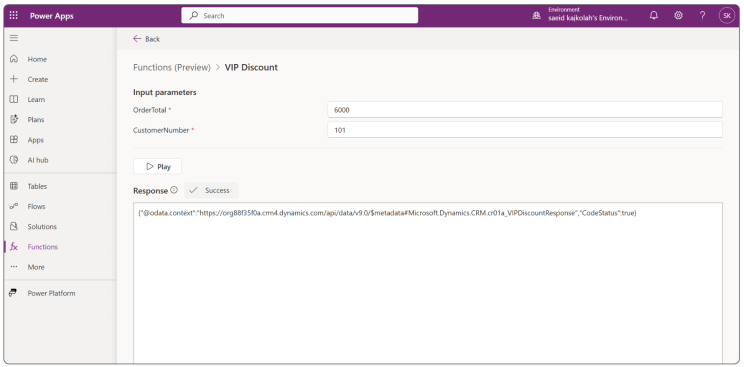Click the response JSON output text
Screen dimensions: 744x367
388,213
